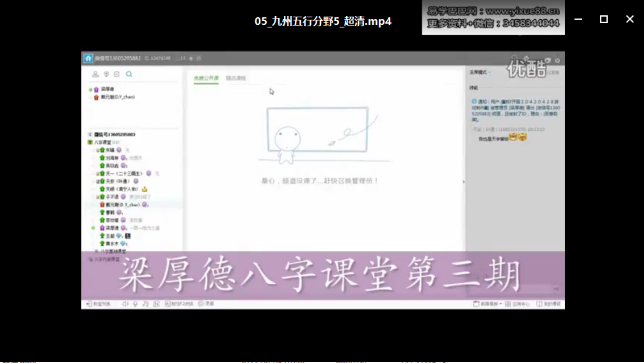Mute audio using the speaker icon
The height and width of the screenshot is (363, 644).
coord(124,303)
